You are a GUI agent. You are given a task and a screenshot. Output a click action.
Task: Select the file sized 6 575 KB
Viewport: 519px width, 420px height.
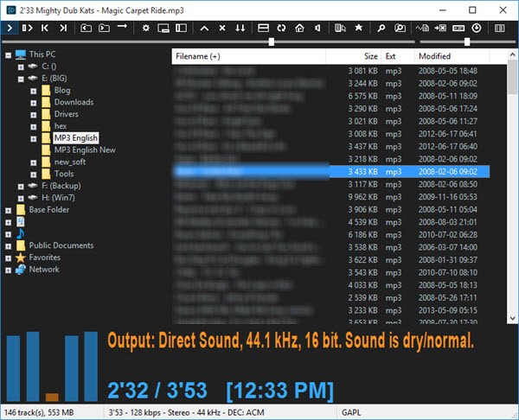331,96
